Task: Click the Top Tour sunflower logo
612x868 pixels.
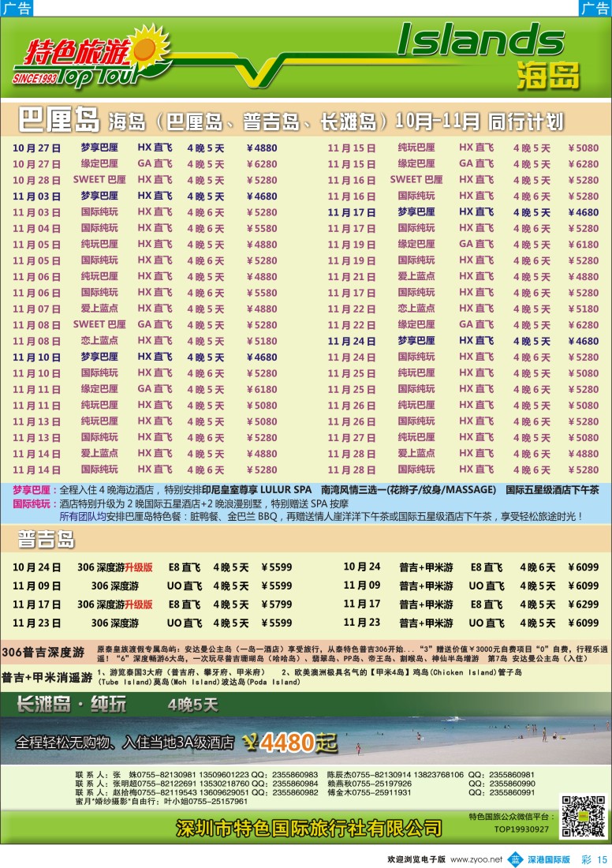Action: [91, 57]
